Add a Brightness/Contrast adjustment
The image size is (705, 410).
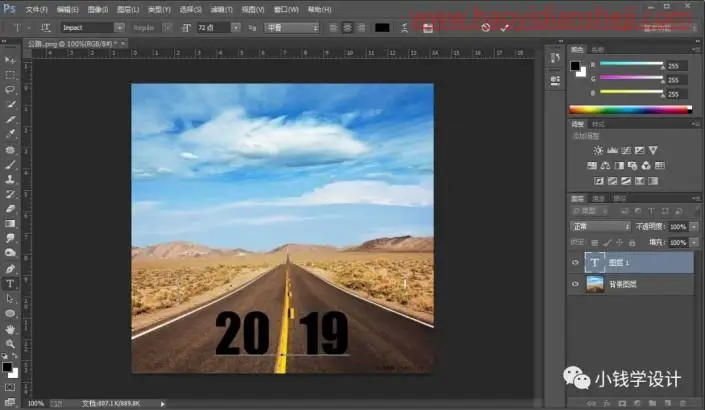click(598, 150)
